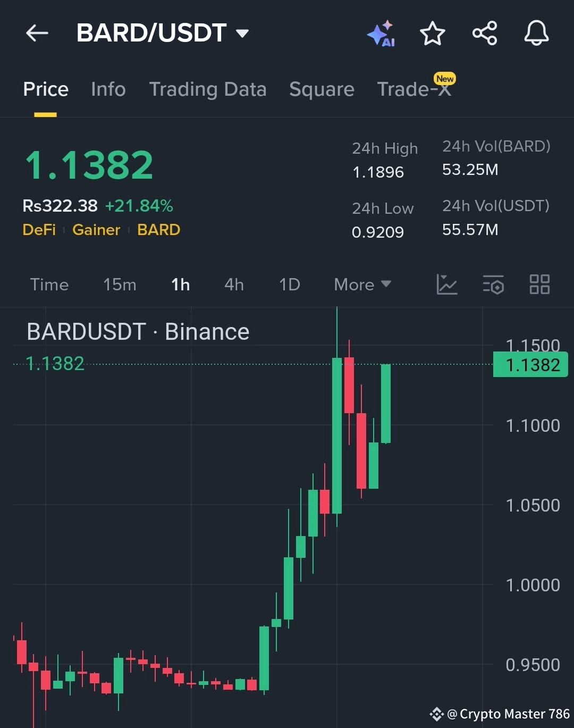Tap the back arrow icon
Screen dimensions: 574x728
pos(37,33)
